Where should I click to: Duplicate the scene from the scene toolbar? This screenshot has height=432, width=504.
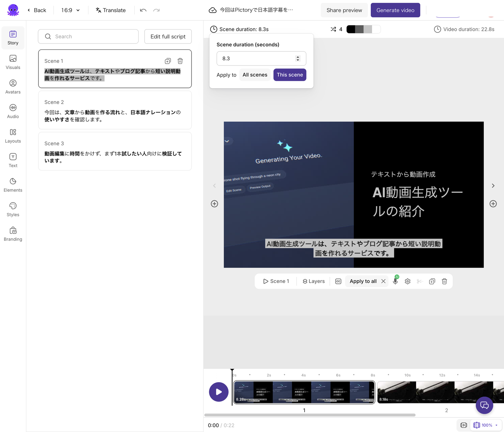tap(432, 281)
